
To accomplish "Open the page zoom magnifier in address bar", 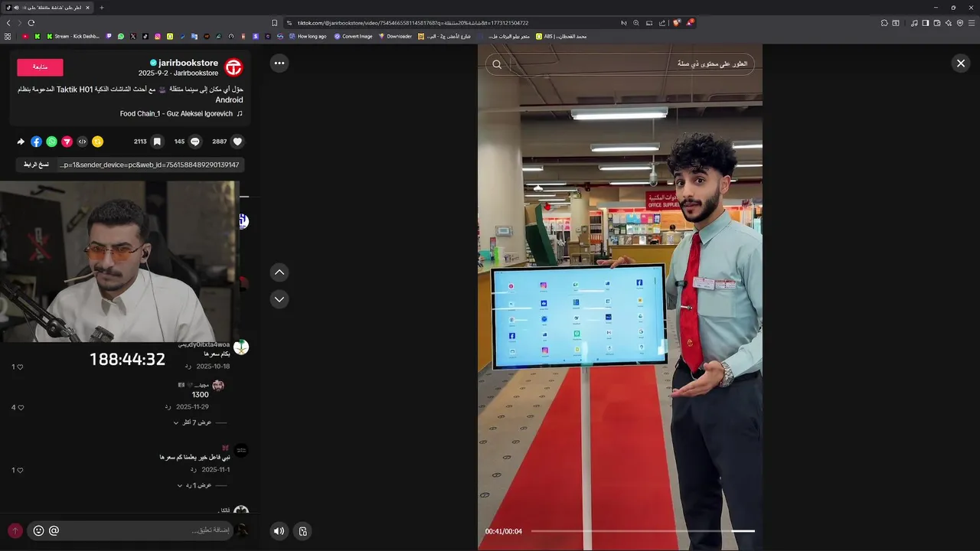I will 635,23.
